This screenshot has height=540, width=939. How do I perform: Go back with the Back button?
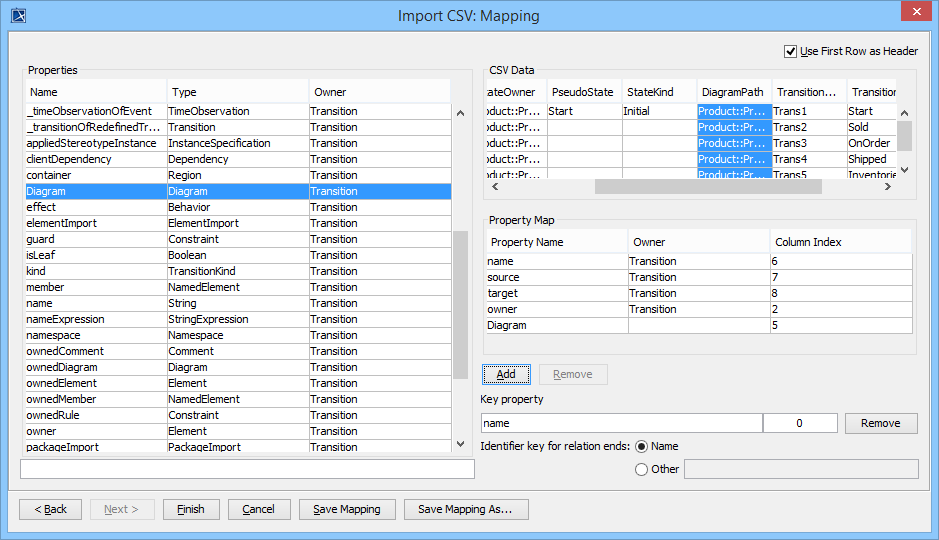point(51,509)
